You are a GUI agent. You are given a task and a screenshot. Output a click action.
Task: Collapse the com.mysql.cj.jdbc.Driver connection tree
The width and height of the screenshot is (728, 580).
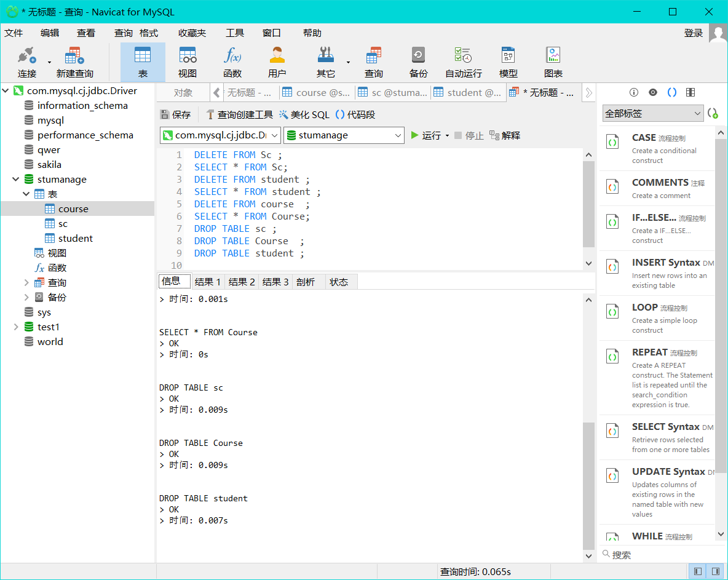[6, 90]
